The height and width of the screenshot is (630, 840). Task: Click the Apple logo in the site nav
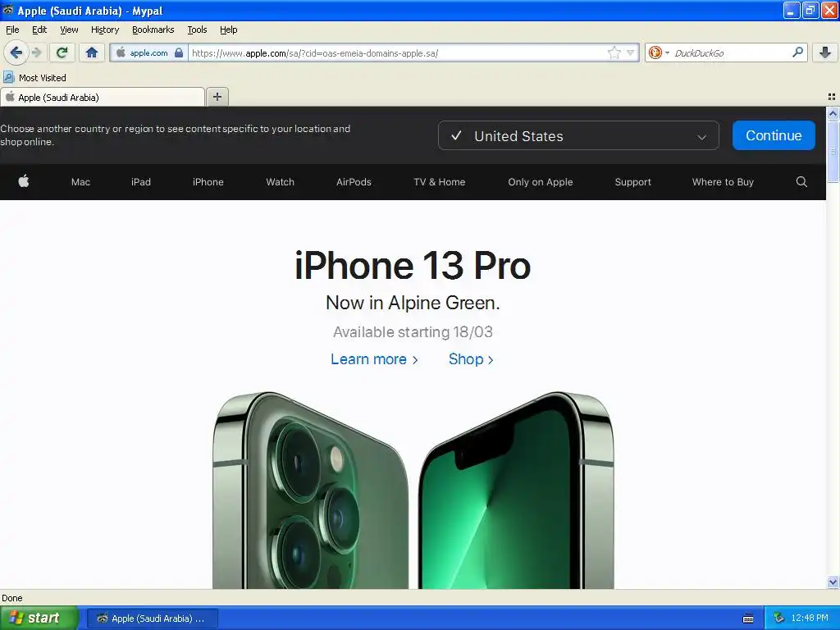(x=24, y=181)
